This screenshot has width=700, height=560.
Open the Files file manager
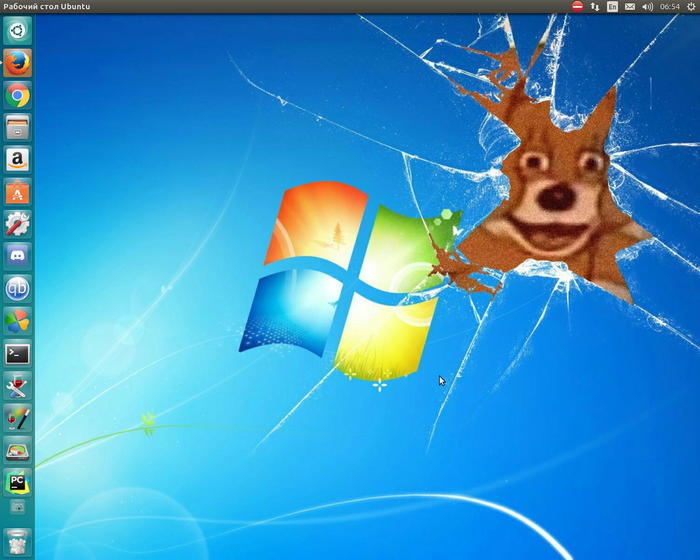coord(17,127)
